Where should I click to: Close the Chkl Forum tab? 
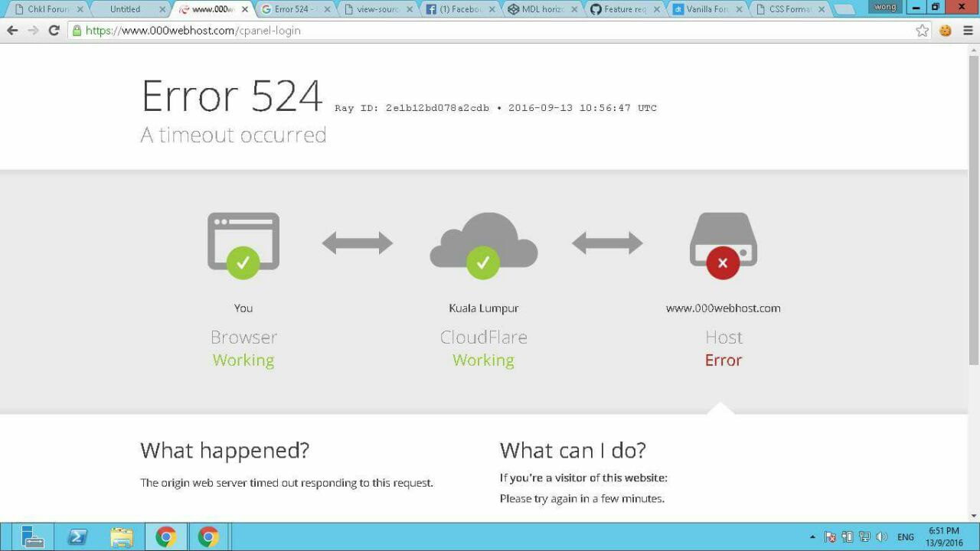80,9
